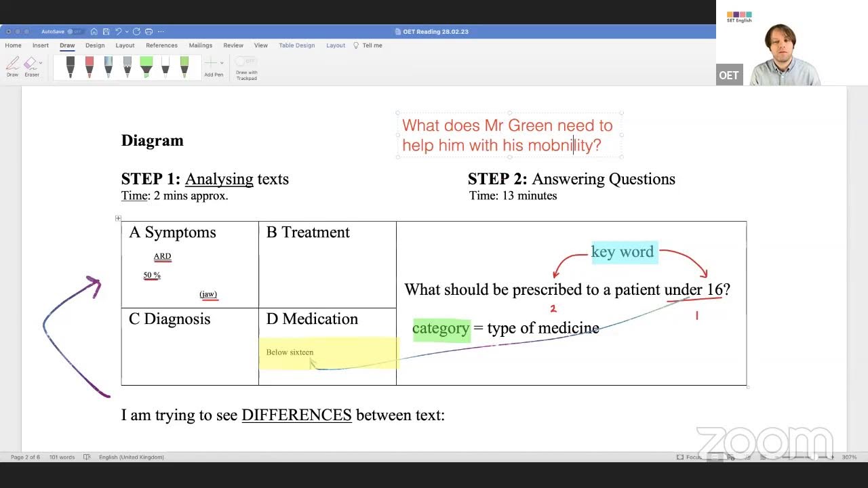
Task: Click the Focus mode button
Action: 690,457
